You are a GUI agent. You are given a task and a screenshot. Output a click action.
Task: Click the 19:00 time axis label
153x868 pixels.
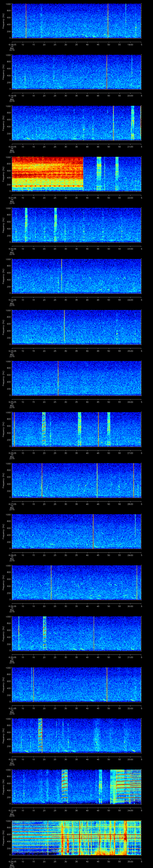[x=130, y=44]
